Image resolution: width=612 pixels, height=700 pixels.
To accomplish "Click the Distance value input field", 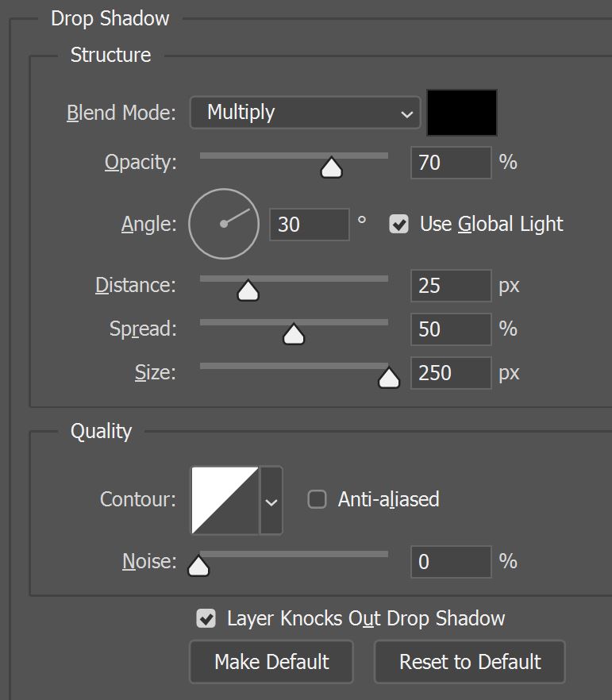I will pyautogui.click(x=451, y=285).
